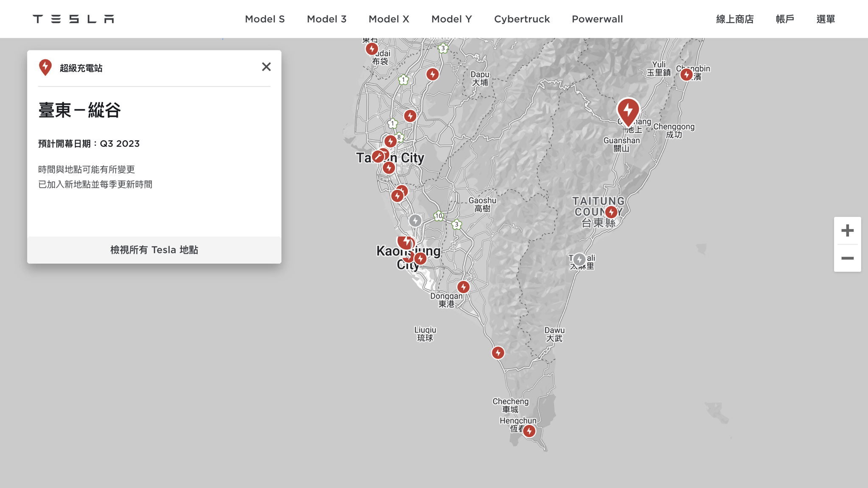Open the Powerwall menu item
The width and height of the screenshot is (868, 488).
pyautogui.click(x=598, y=19)
